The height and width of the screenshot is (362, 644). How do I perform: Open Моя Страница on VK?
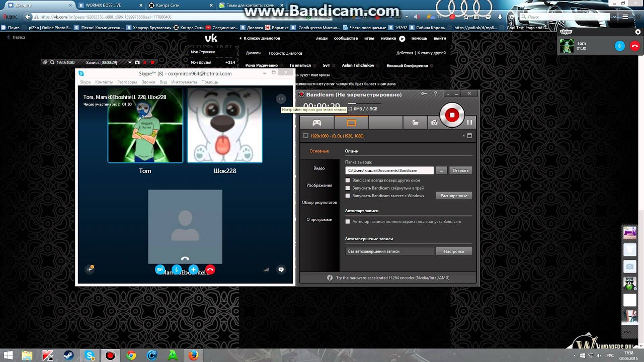(x=203, y=52)
